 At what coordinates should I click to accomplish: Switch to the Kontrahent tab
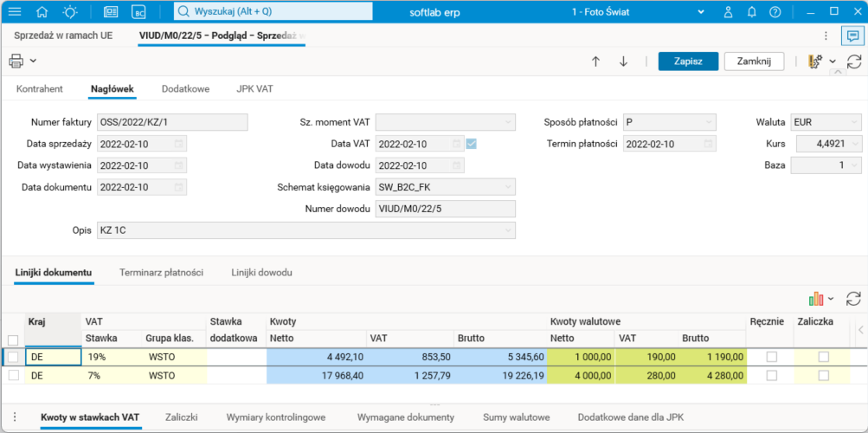[x=39, y=88]
